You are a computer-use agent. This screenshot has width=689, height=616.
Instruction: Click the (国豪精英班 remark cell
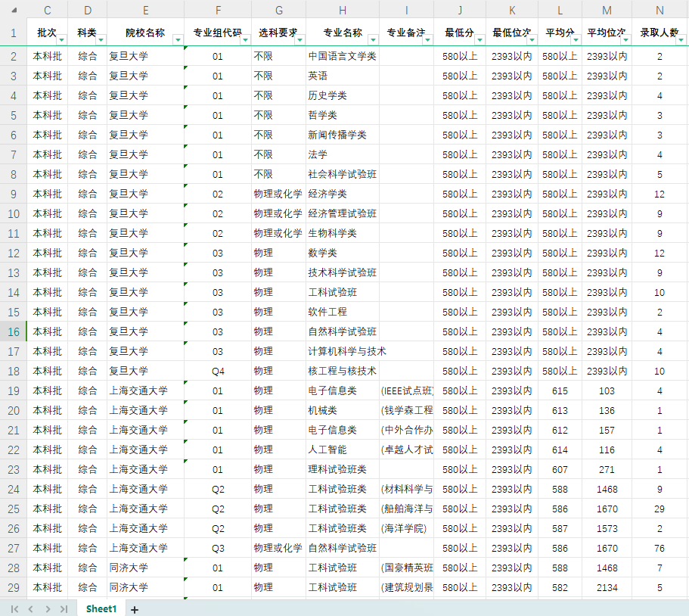406,568
